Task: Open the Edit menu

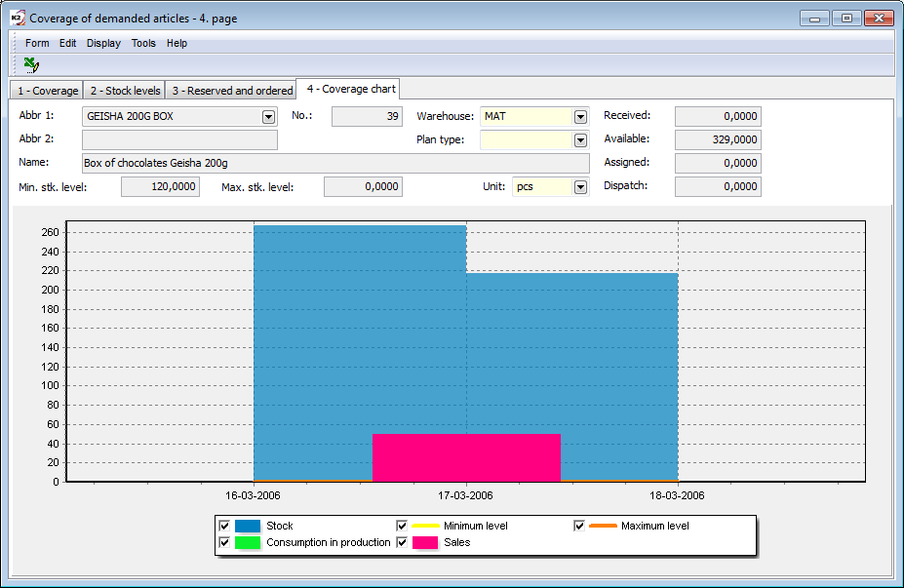Action: point(67,43)
